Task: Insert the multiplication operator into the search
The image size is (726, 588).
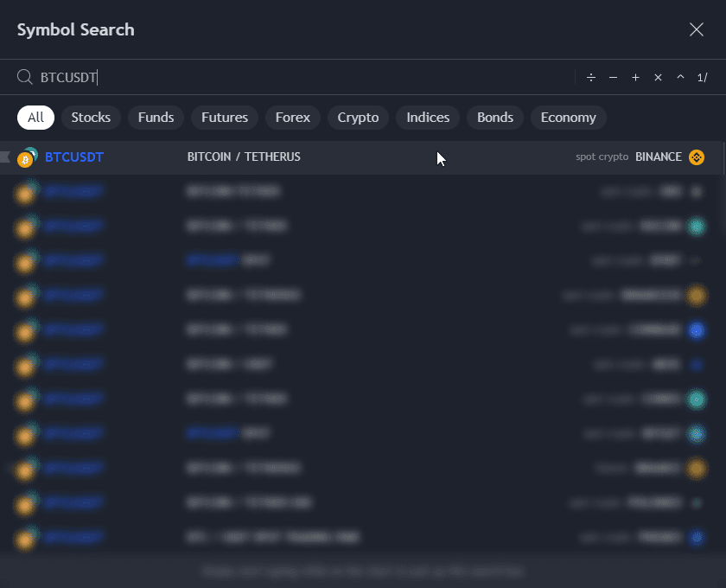Action: 658,78
